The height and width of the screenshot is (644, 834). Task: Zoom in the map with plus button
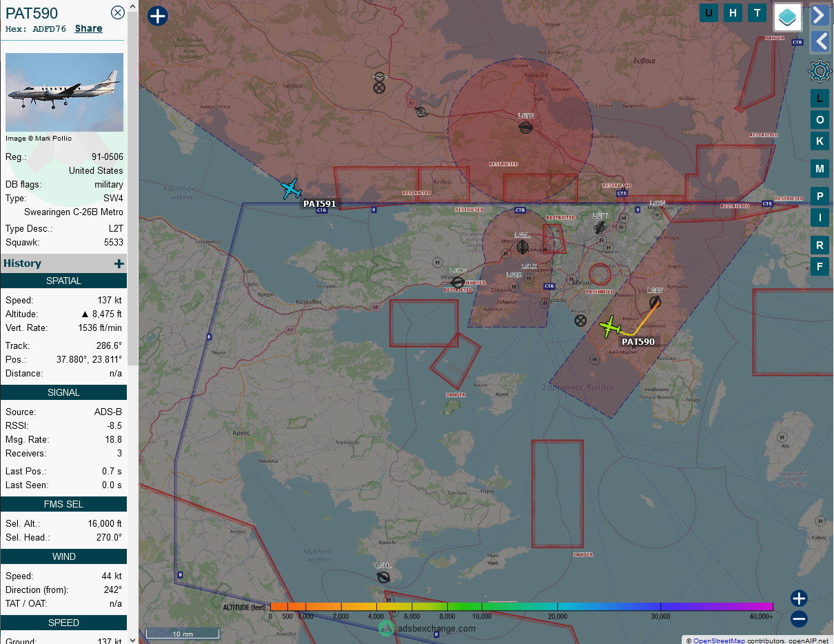[x=799, y=598]
